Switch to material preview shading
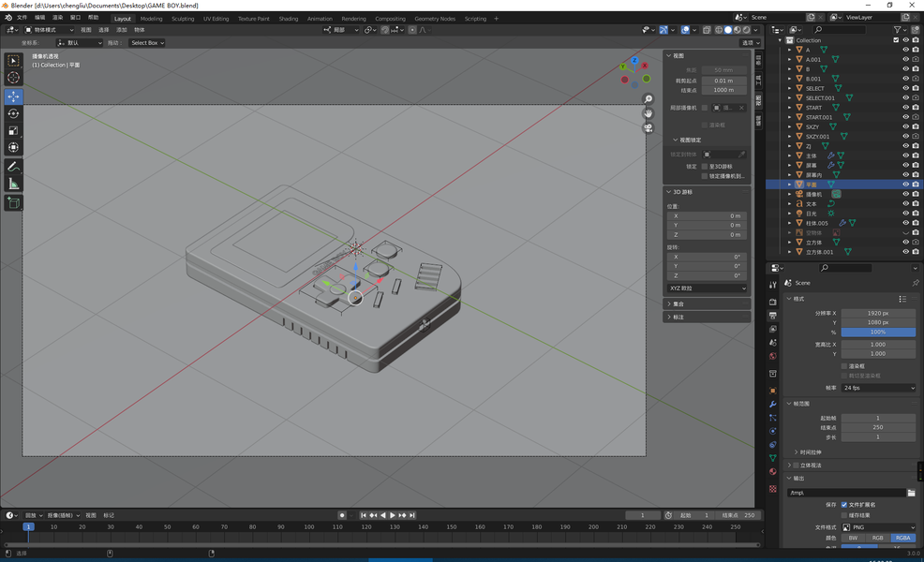This screenshot has height=562, width=924. (738, 30)
